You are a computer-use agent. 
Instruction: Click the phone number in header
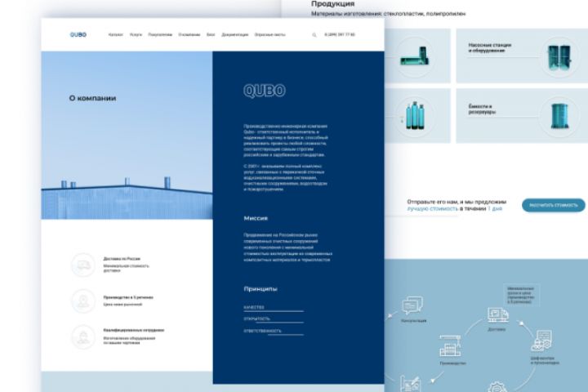coord(340,34)
